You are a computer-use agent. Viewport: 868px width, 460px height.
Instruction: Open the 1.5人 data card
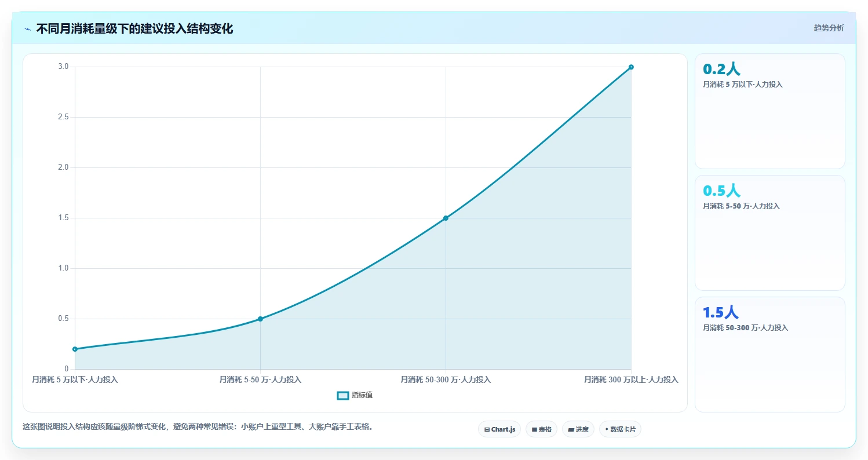[x=769, y=355]
